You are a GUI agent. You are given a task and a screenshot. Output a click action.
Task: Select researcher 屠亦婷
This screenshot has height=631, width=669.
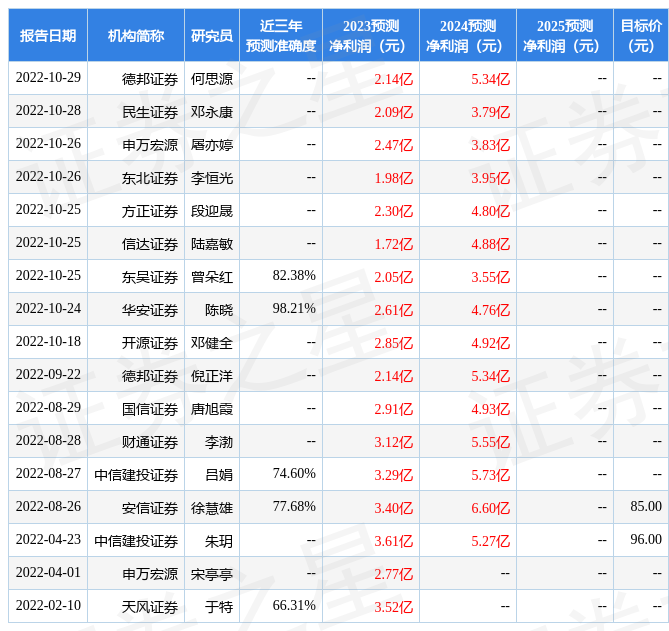coord(212,145)
